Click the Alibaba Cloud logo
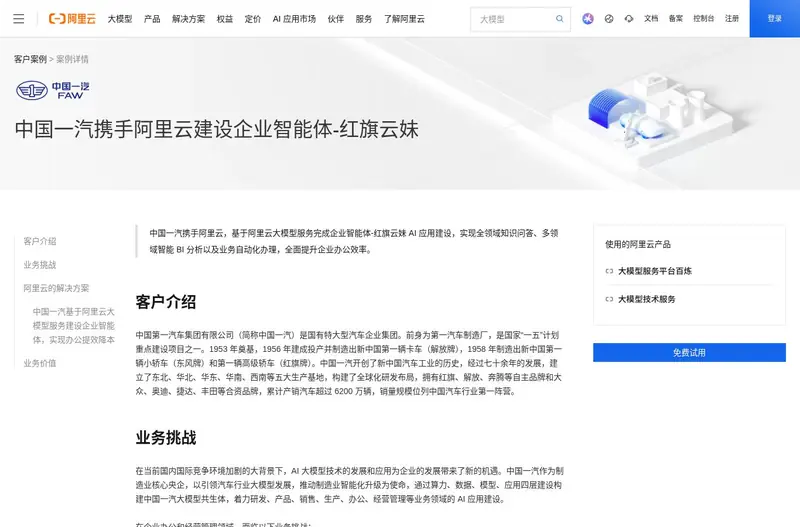Screen dimensions: 800x527 click(72, 19)
